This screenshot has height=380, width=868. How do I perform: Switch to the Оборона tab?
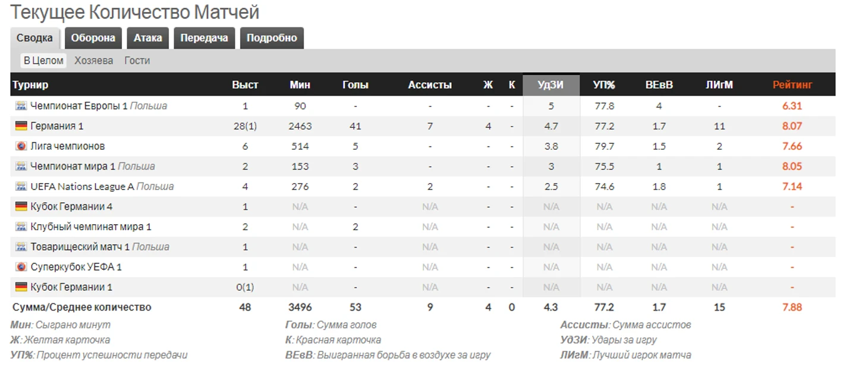tap(93, 38)
